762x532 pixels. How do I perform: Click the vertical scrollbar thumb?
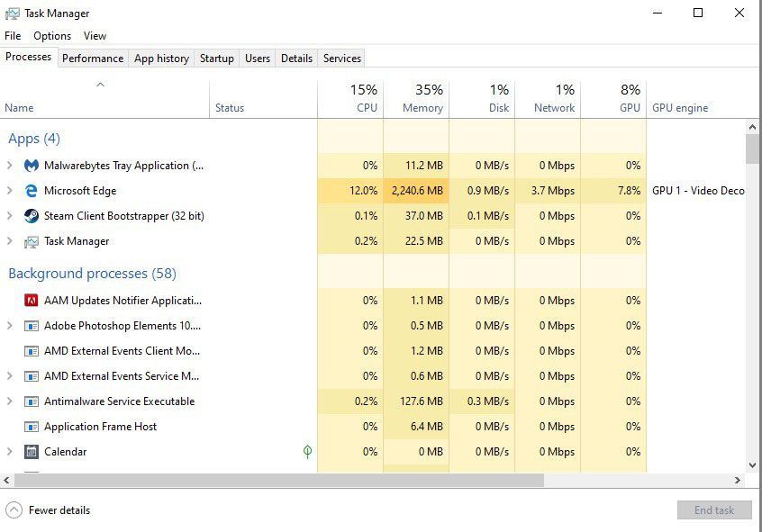pyautogui.click(x=752, y=149)
